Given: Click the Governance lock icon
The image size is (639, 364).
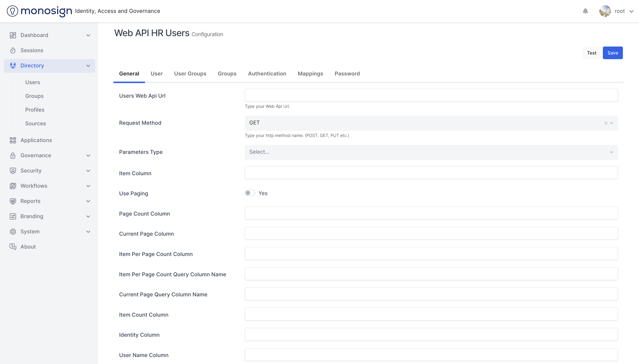Looking at the screenshot, I should (x=13, y=156).
